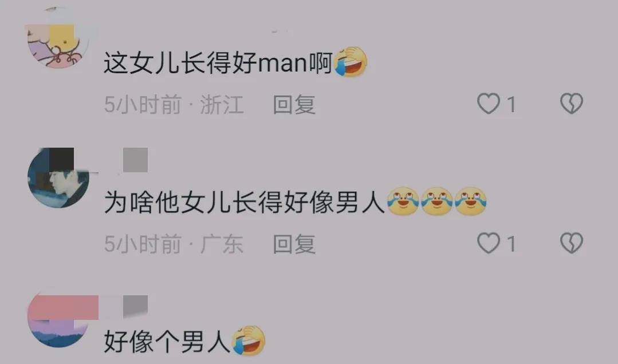This screenshot has height=364, width=618.
Task: Click the timestamp 5小时前 · 广东
Action: (x=174, y=244)
